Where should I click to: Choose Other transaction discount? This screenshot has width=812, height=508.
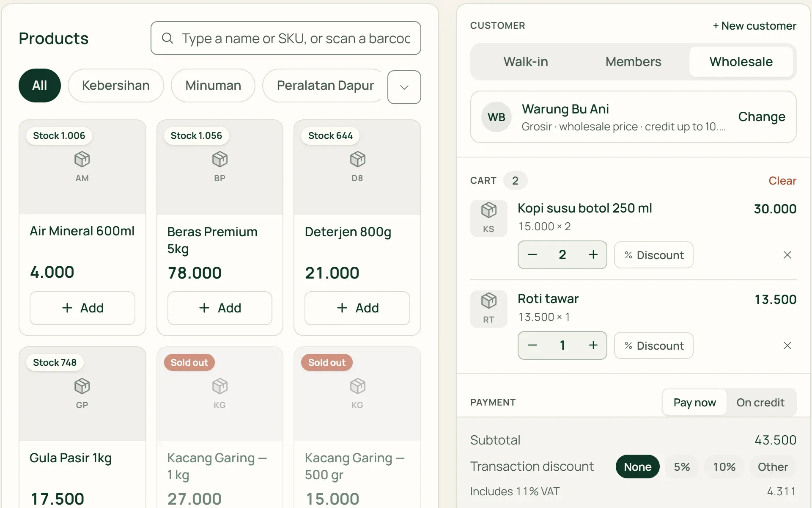pos(773,467)
